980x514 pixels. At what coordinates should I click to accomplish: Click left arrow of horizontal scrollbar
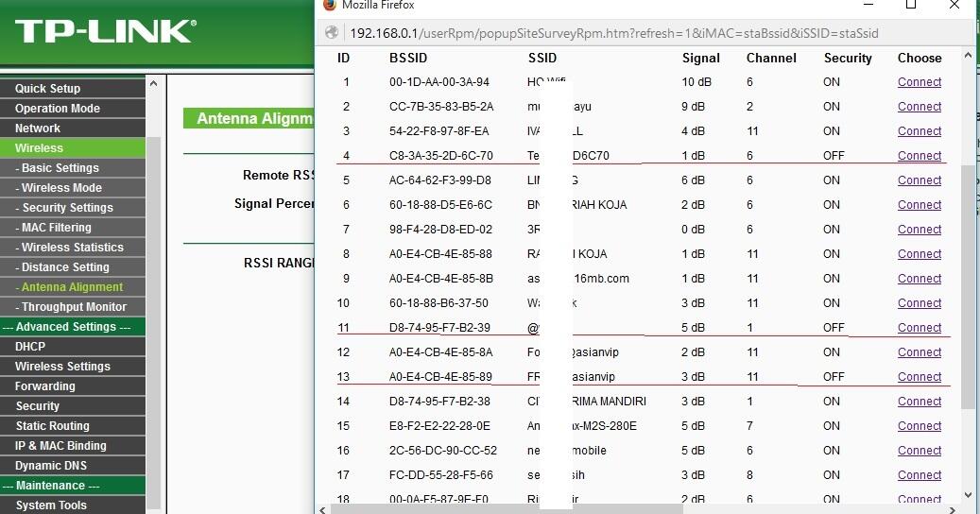coord(322,509)
